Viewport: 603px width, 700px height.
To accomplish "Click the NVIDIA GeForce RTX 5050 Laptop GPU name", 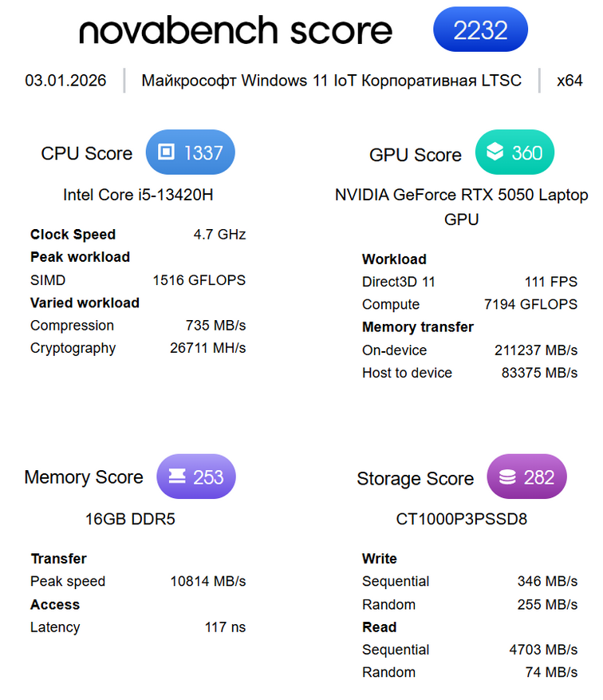I will tap(461, 206).
